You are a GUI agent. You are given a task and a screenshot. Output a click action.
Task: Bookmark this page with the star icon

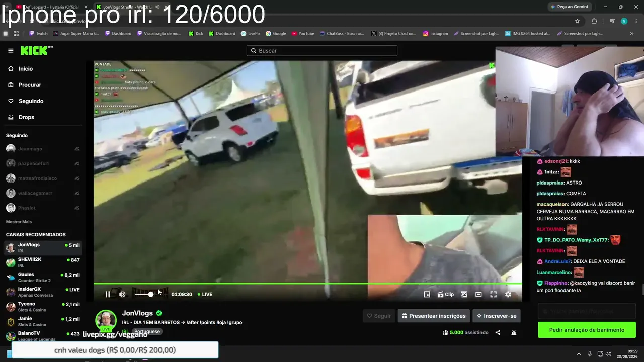click(x=577, y=21)
